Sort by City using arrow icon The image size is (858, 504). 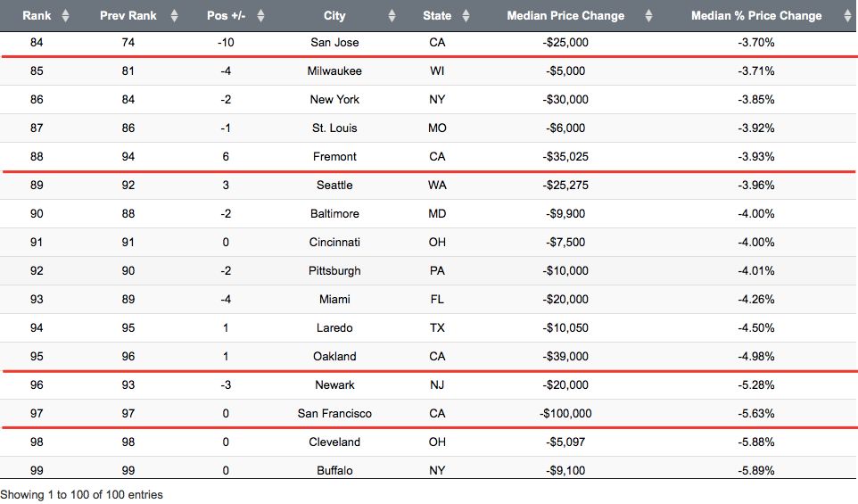[392, 16]
